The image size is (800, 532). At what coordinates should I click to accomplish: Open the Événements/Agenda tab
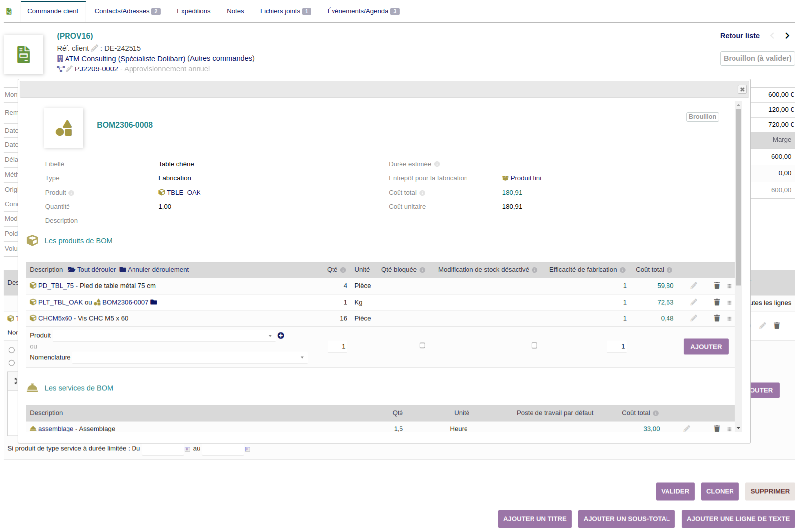pyautogui.click(x=363, y=11)
